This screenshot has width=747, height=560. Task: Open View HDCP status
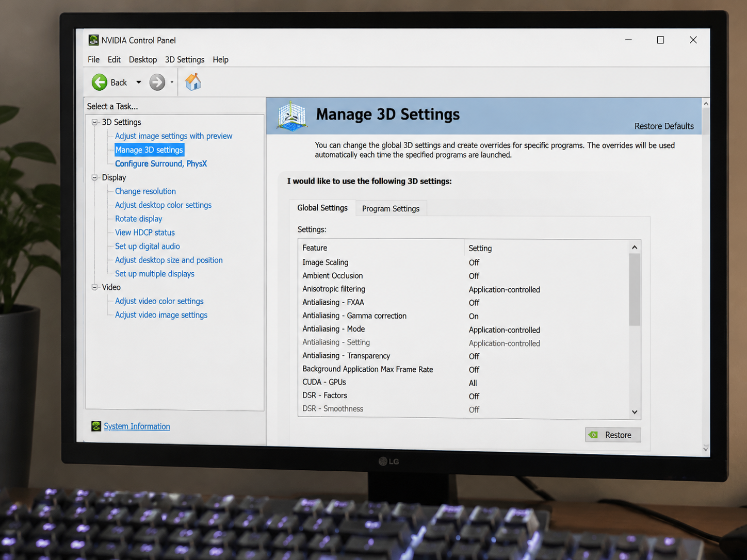click(145, 233)
